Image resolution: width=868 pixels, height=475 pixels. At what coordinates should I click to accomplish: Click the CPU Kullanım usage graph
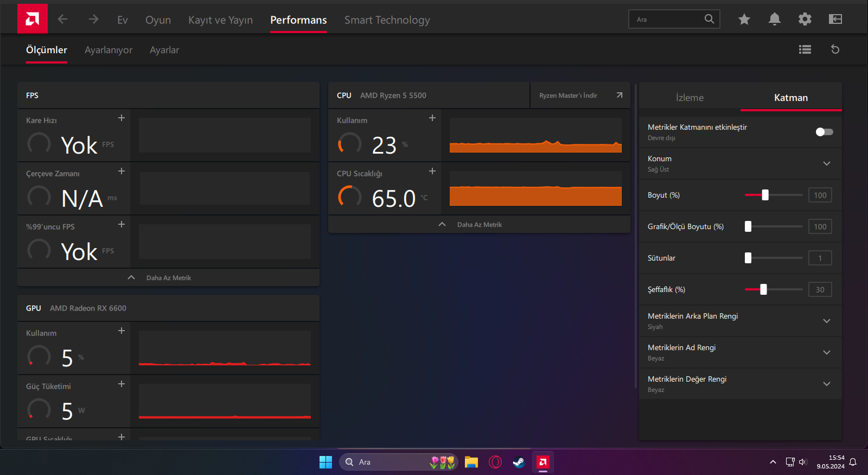click(x=535, y=135)
